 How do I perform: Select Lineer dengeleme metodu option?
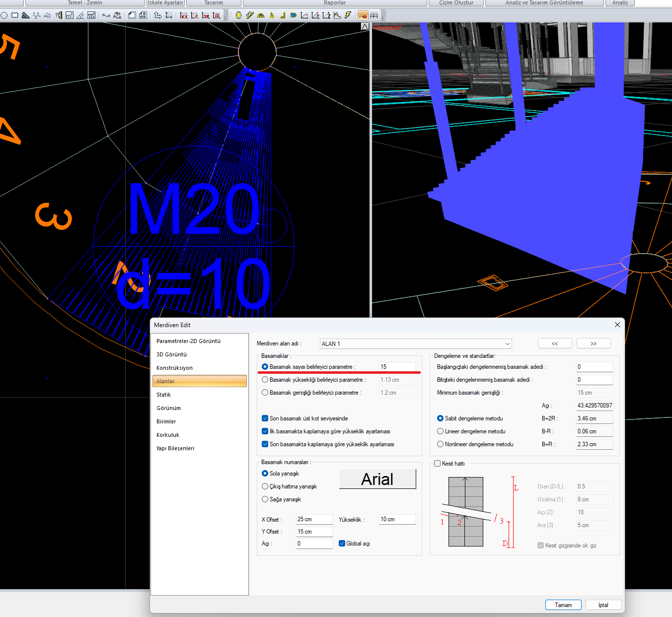click(x=440, y=431)
